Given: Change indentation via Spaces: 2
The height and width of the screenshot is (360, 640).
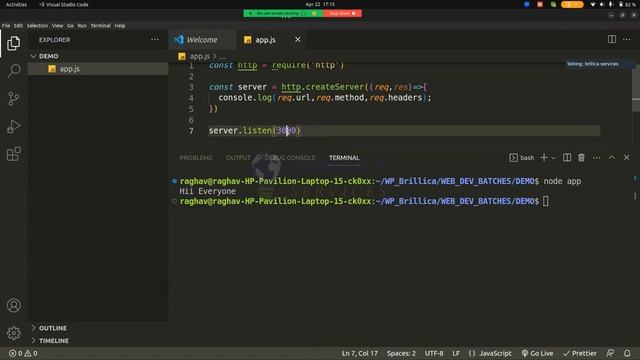Looking at the screenshot, I should (401, 353).
